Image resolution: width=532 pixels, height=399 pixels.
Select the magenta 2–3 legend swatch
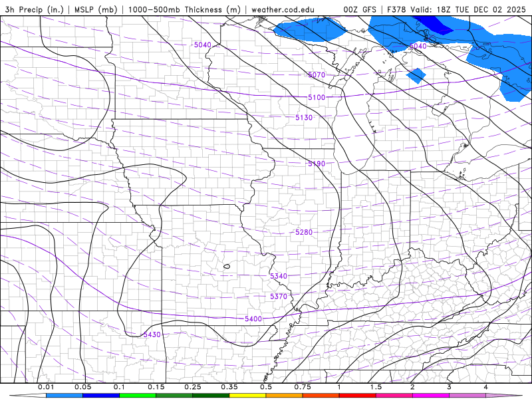tap(431, 396)
